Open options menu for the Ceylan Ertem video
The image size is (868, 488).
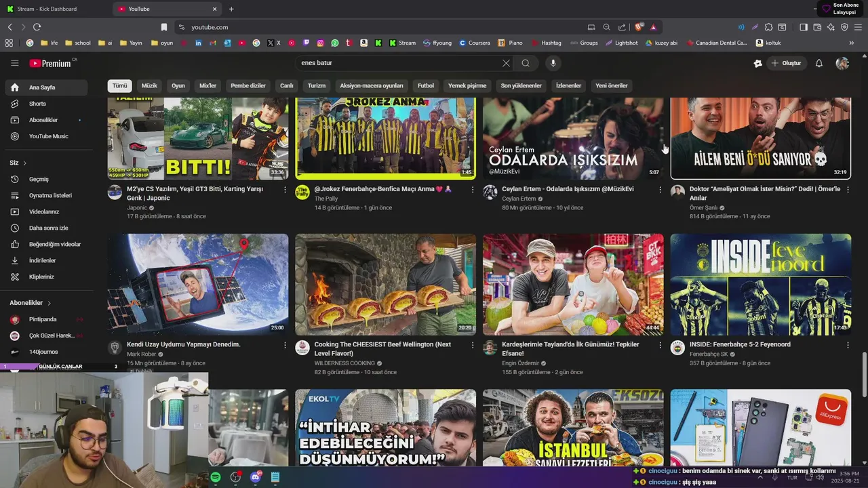point(660,190)
